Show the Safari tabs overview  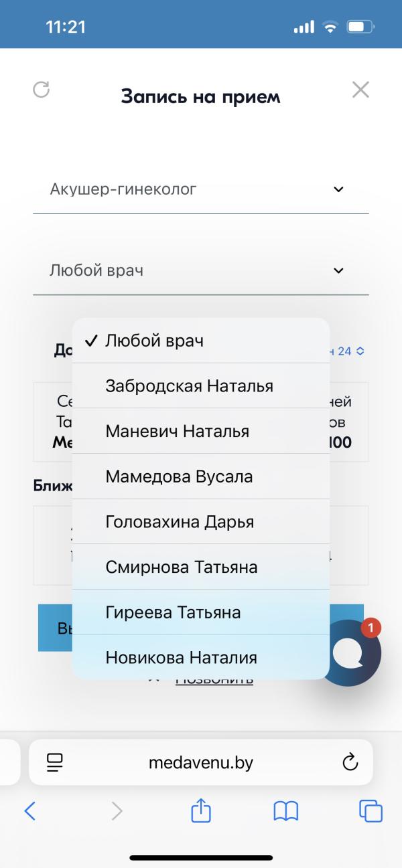[x=371, y=811]
